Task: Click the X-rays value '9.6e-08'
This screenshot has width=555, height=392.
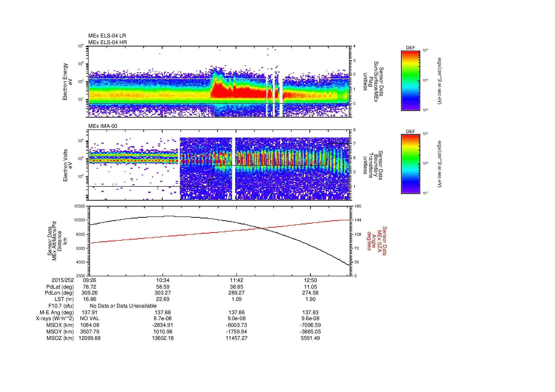Action: (310, 318)
